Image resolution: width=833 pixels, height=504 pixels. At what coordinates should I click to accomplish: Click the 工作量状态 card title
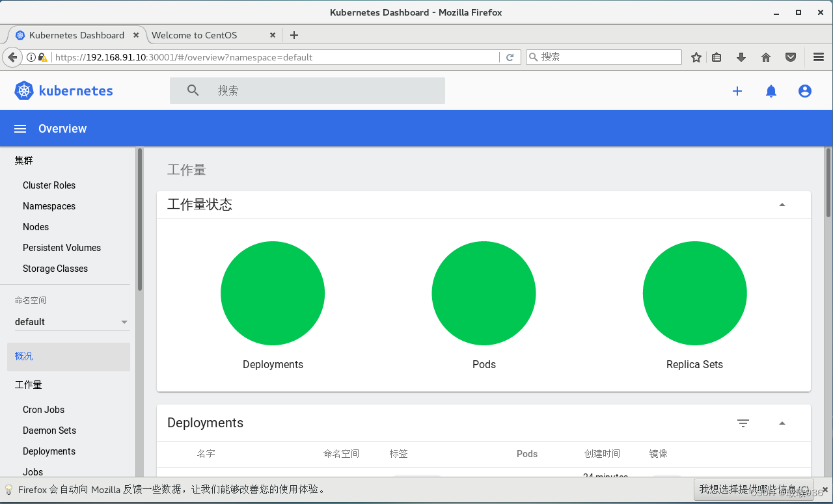coord(200,205)
